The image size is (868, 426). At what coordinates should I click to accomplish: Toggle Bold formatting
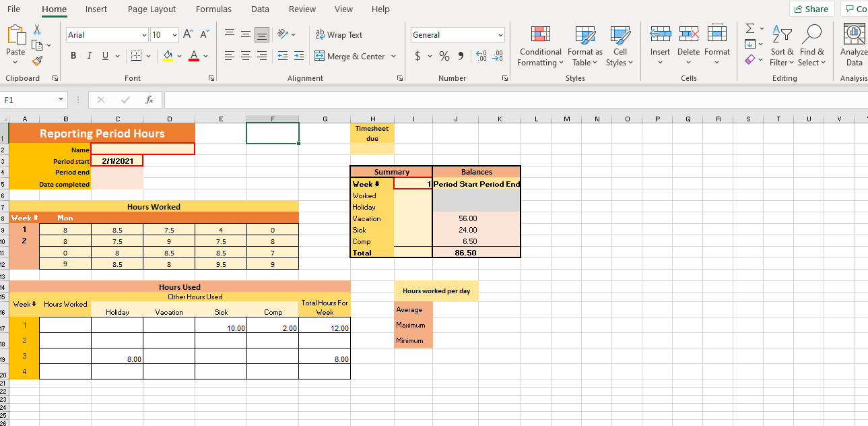tap(73, 56)
